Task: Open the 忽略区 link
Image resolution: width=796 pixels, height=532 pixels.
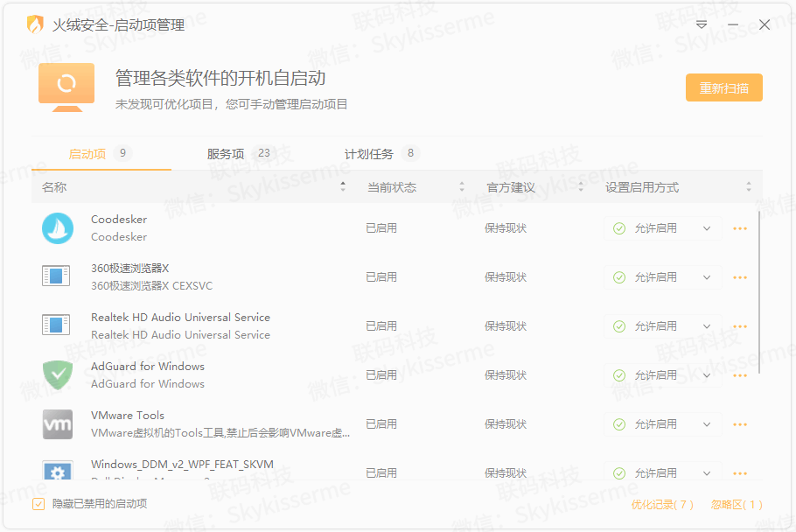Action: (737, 505)
